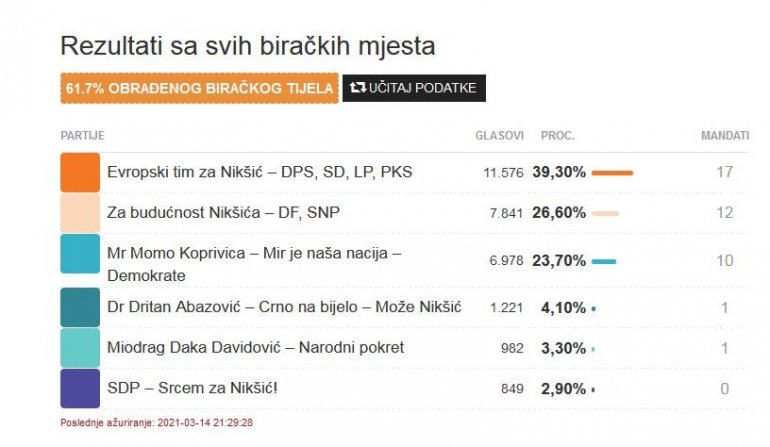
Task: Click the peach Za budućnost Nikšića swatch
Action: click(80, 212)
